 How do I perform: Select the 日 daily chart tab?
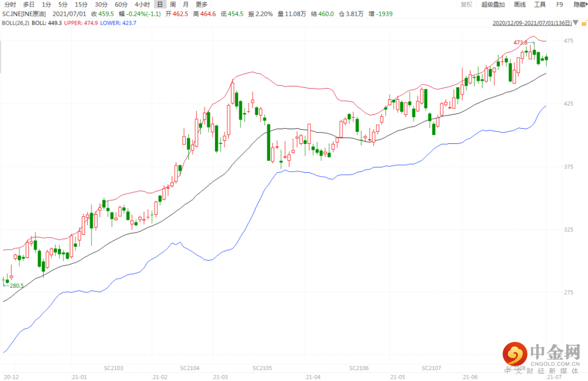click(160, 4)
